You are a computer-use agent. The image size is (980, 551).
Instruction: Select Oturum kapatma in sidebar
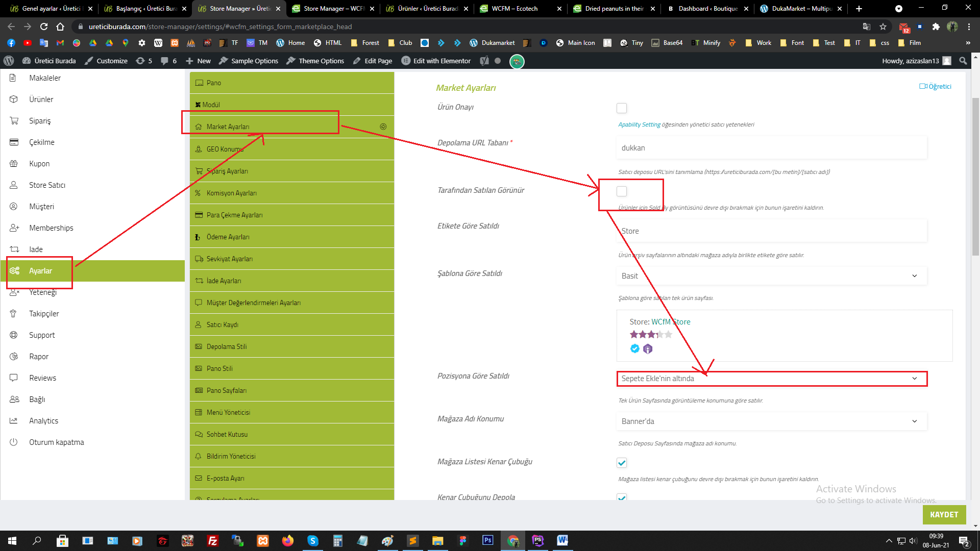(56, 442)
